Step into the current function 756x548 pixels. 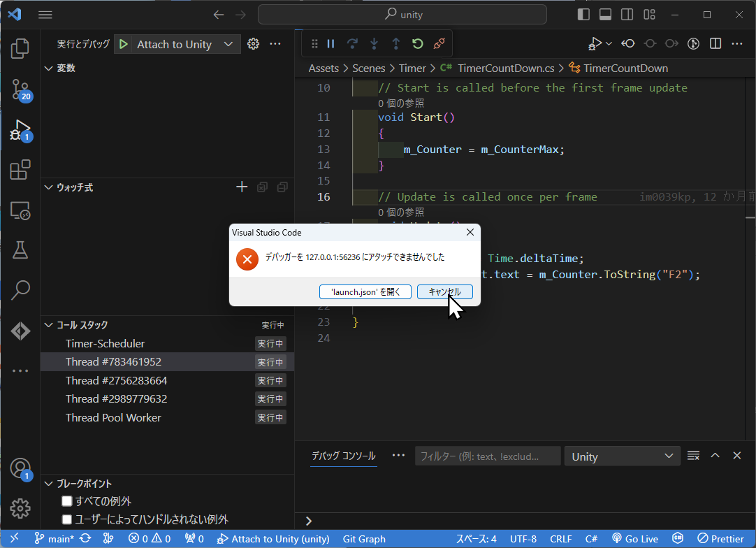374,43
